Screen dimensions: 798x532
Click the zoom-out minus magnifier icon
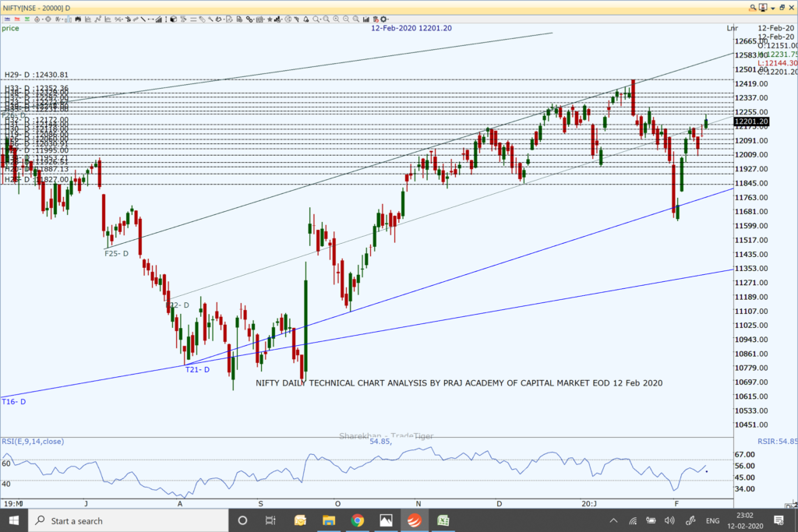[346, 19]
